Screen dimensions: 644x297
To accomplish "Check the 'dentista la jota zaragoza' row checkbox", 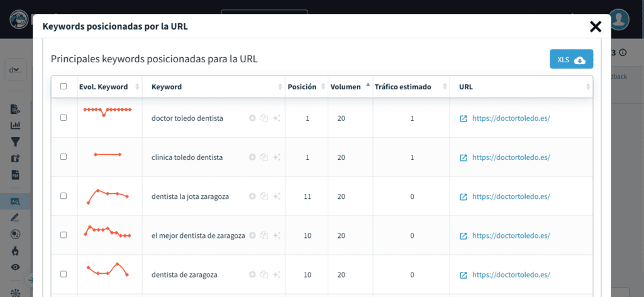I will (x=64, y=196).
